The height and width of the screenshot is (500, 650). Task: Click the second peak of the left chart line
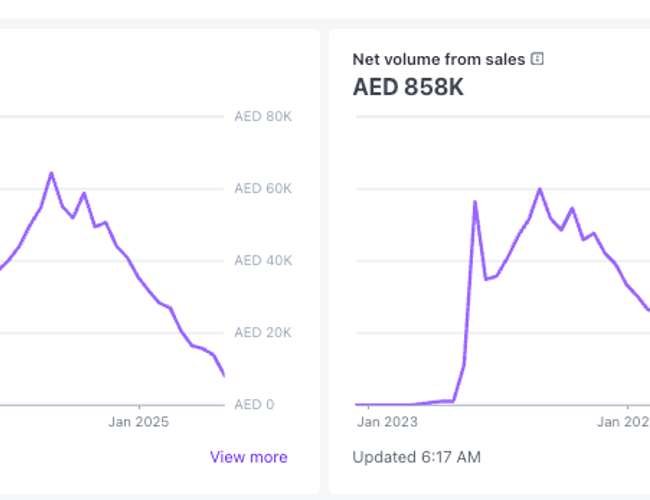click(84, 193)
